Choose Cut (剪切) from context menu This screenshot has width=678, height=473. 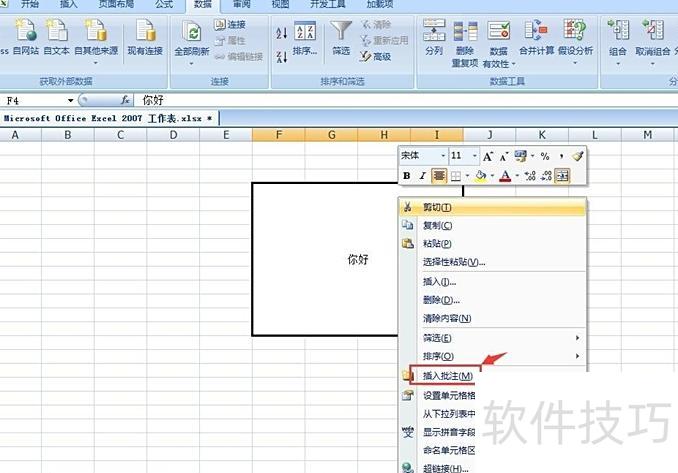[493, 208]
